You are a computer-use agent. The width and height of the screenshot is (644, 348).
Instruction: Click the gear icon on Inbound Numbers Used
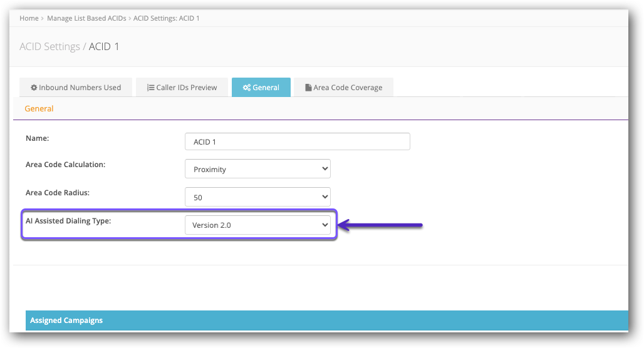pos(34,88)
